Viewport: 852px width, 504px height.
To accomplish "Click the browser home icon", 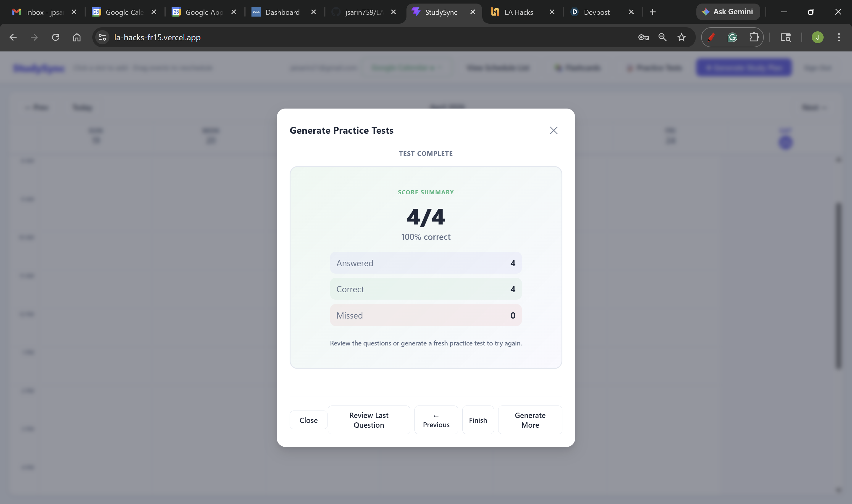I will coord(77,37).
